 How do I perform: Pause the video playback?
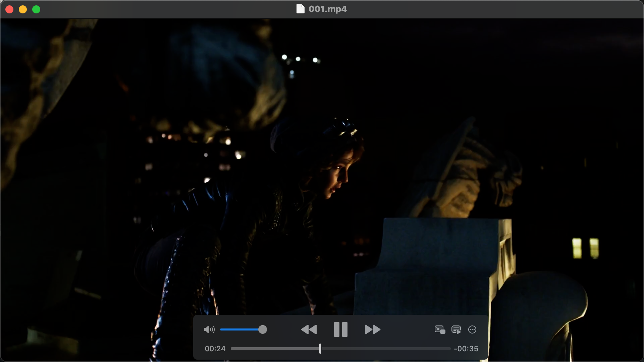(x=340, y=329)
